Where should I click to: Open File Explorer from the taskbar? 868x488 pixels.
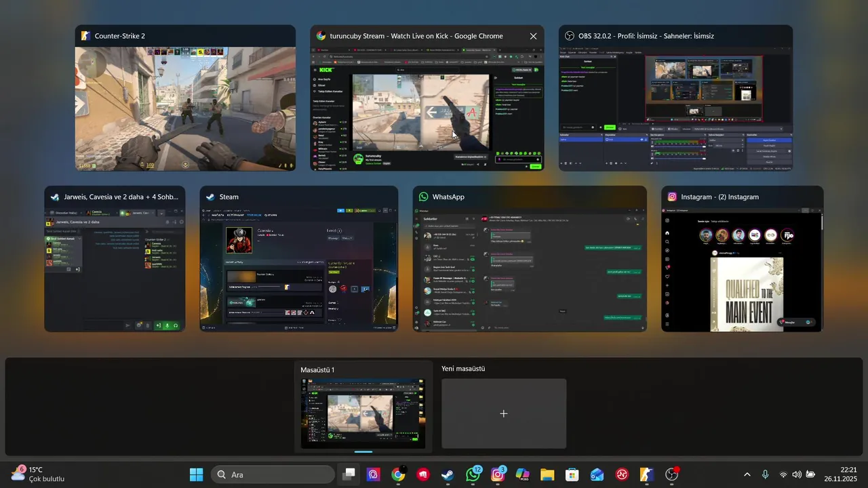point(547,474)
